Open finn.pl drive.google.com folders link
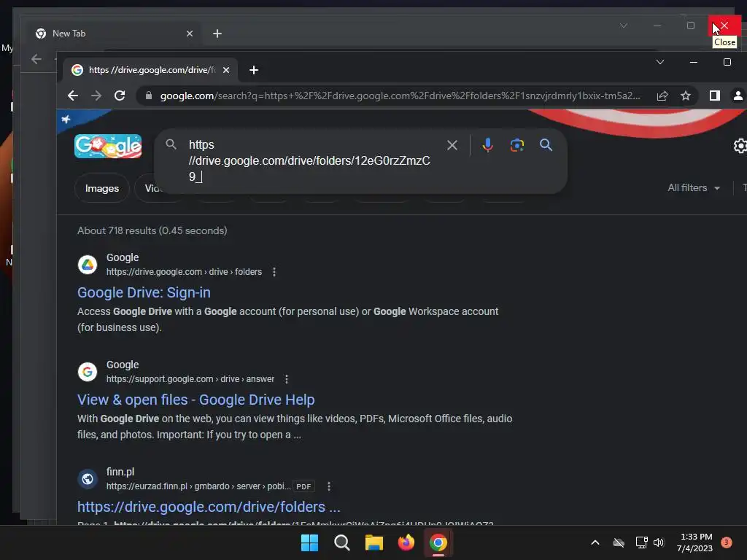The width and height of the screenshot is (747, 560). coord(209,507)
